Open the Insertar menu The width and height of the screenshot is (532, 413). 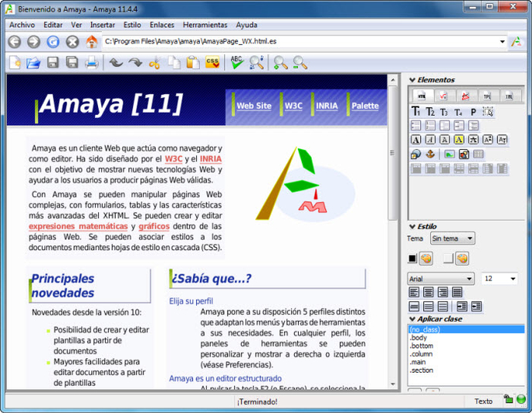[x=103, y=25]
